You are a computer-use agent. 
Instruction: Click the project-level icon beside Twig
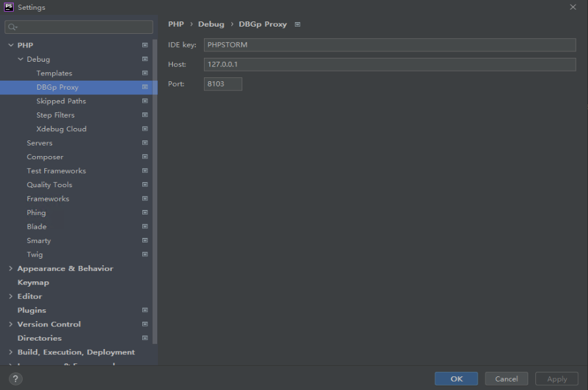tap(145, 254)
